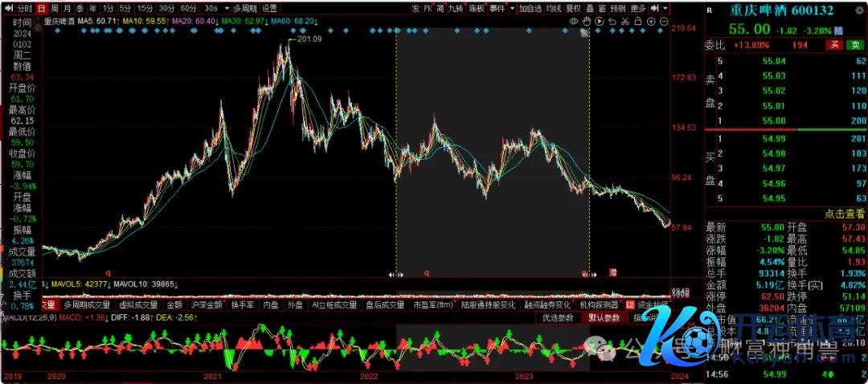Open settings gear beside stock code 600132
The image size is (868, 384).
point(858,10)
